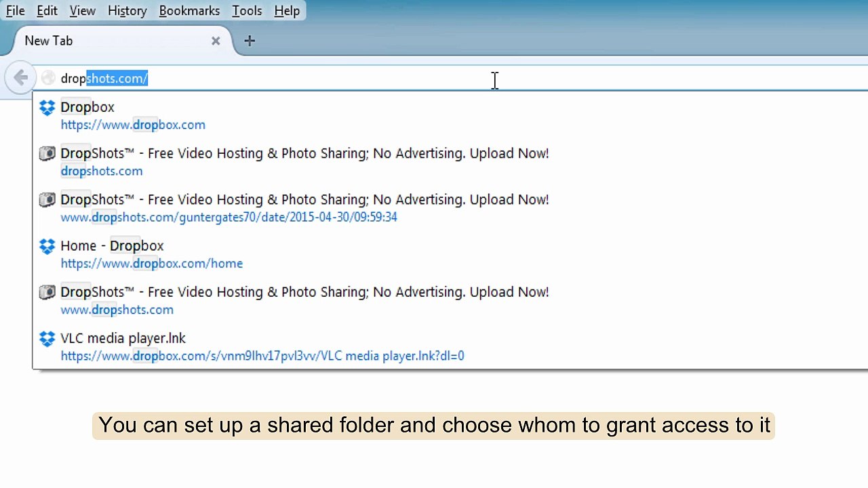The image size is (868, 488).
Task: Click camera icon beside www.dropshots.com suggestion
Action: coord(47,292)
